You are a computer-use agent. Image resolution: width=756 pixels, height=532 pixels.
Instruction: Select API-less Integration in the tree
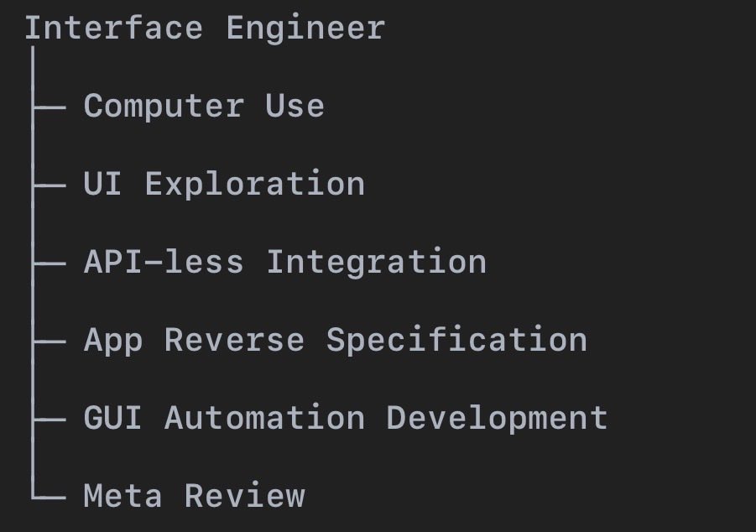pos(285,263)
